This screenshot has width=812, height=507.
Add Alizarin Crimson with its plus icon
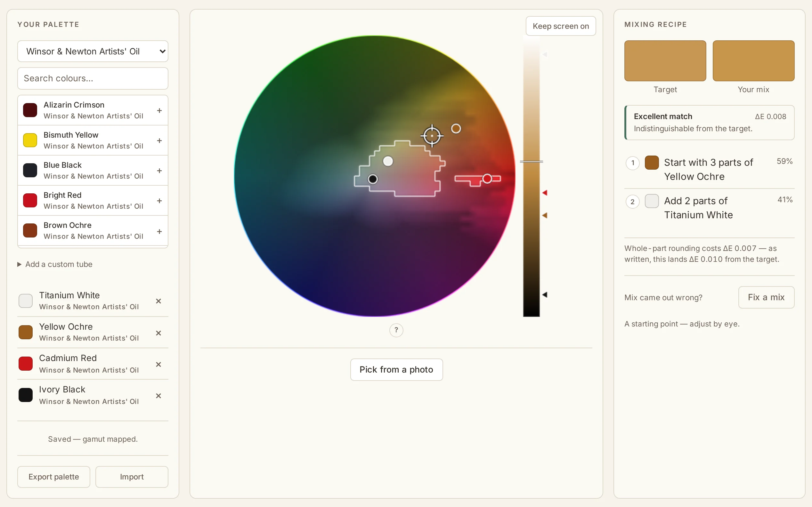click(x=159, y=110)
